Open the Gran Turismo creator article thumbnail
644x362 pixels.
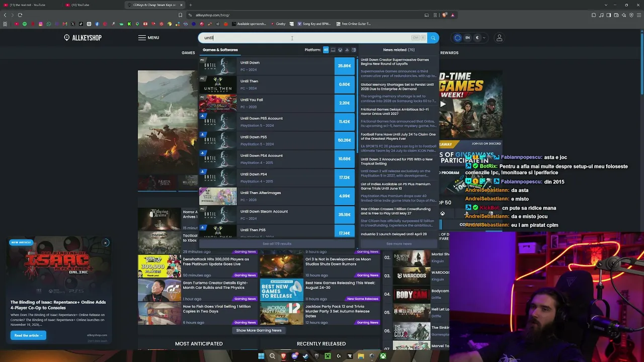159,290
